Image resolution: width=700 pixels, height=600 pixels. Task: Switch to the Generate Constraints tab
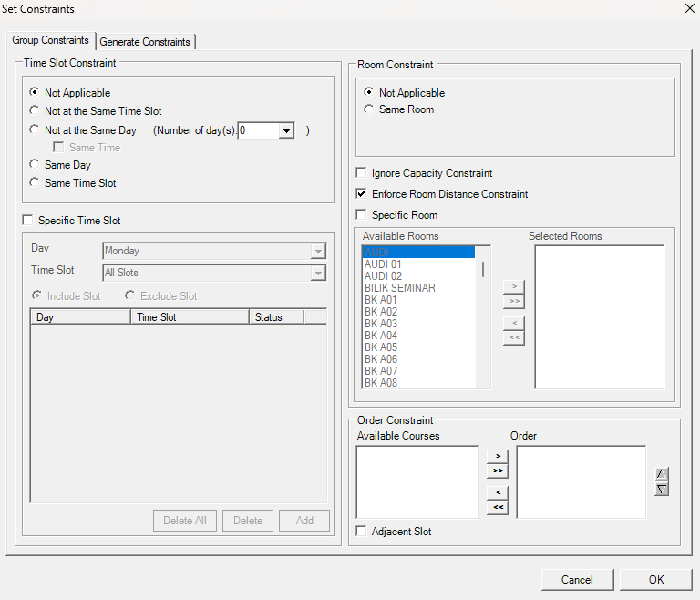click(145, 42)
